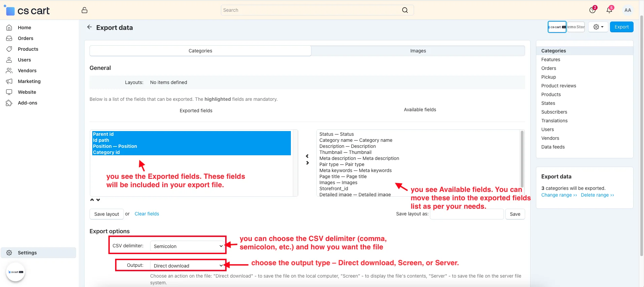The image size is (644, 287).
Task: Move selected exported field up
Action: click(x=92, y=200)
